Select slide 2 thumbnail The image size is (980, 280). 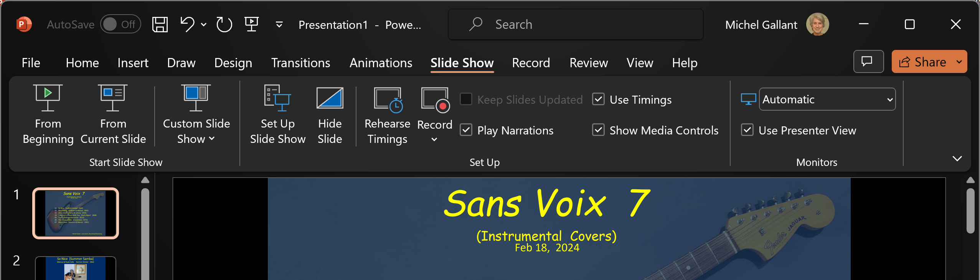pyautogui.click(x=75, y=268)
